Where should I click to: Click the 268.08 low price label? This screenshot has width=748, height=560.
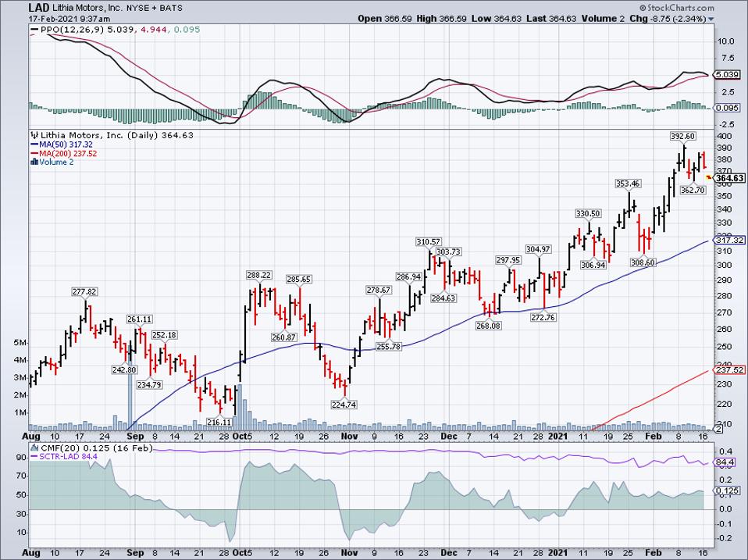click(x=488, y=326)
